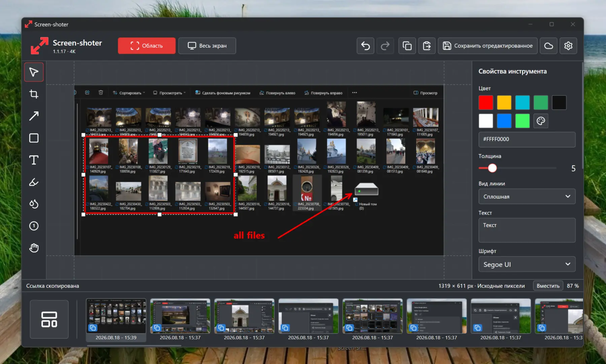606x364 pixels.
Task: Pick the white color swatch
Action: [486, 121]
